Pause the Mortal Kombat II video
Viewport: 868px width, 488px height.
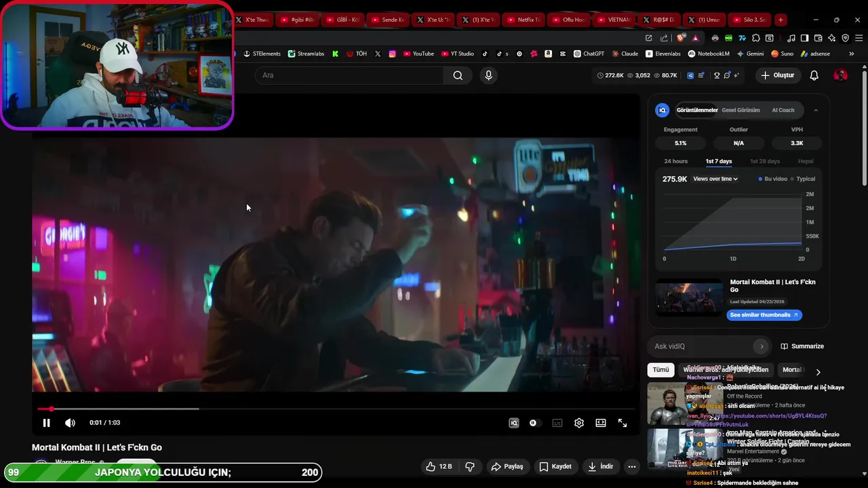tap(46, 423)
